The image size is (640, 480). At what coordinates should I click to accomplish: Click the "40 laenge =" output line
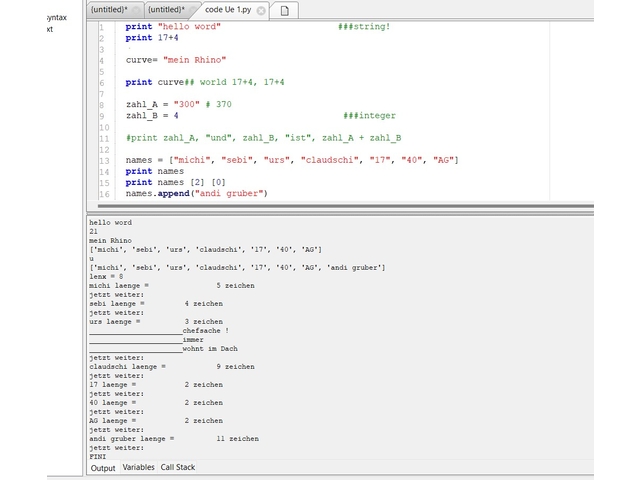156,402
